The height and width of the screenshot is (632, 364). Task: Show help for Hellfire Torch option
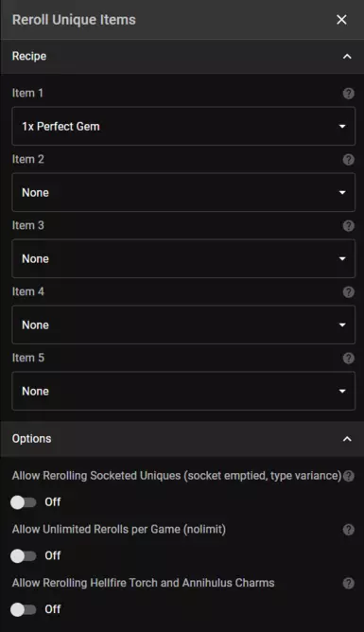tap(348, 583)
